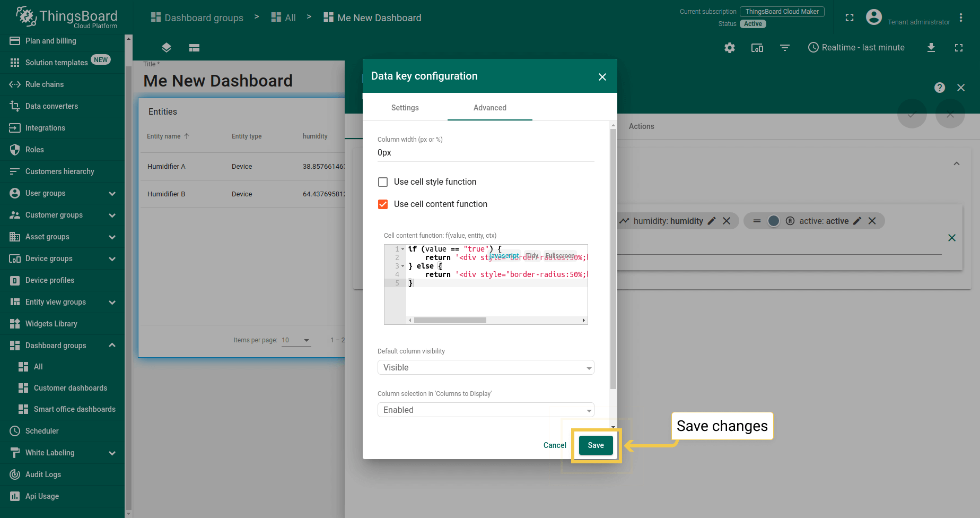Screen dimensions: 980x518
Task: Open Rule chains icon in sidebar
Action: (x=15, y=84)
